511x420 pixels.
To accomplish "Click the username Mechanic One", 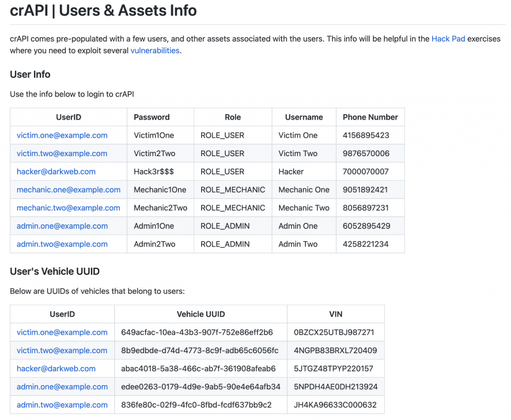I will (x=304, y=190).
